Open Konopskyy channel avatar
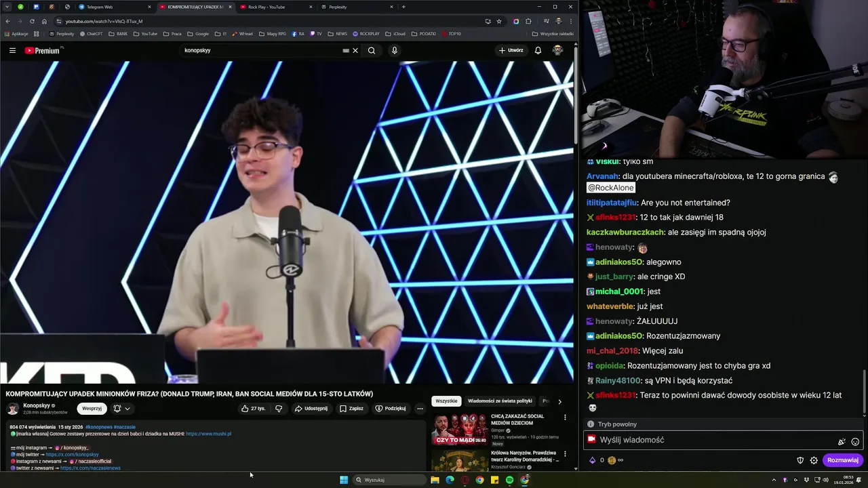Screen dimensions: 868x488 13,409
